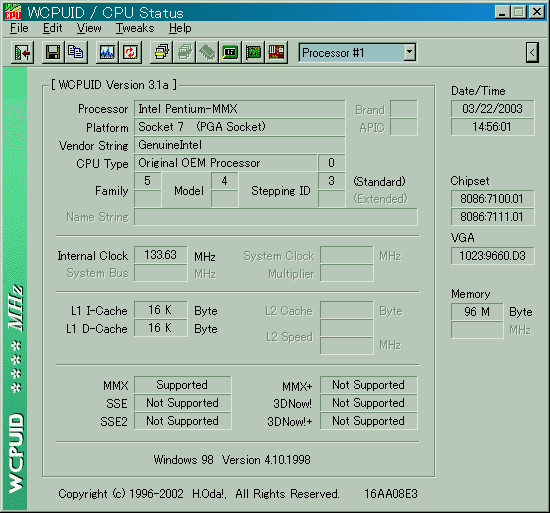Open the real-time clock graph icon
This screenshot has width=550, height=513.
pos(107,53)
